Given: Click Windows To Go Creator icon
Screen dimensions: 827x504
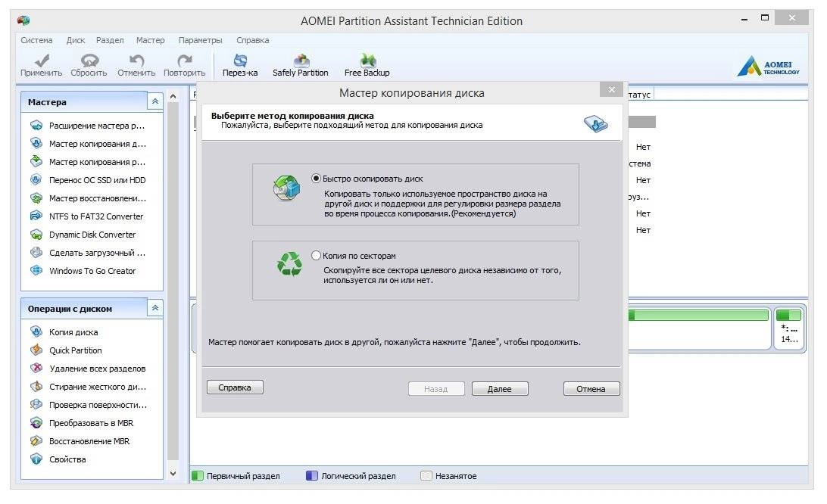Looking at the screenshot, I should click(36, 270).
